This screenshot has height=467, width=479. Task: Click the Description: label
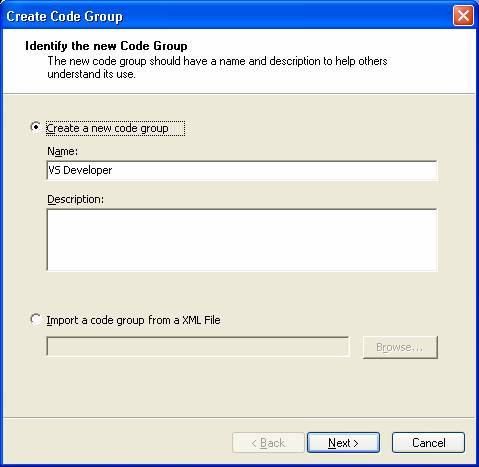(76, 199)
